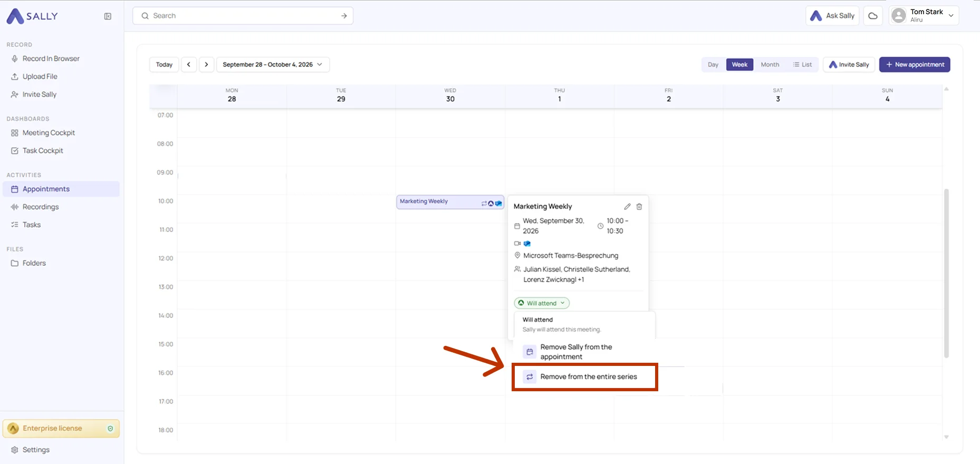Switch the calendar to Month view
This screenshot has width=980, height=464.
[x=770, y=64]
